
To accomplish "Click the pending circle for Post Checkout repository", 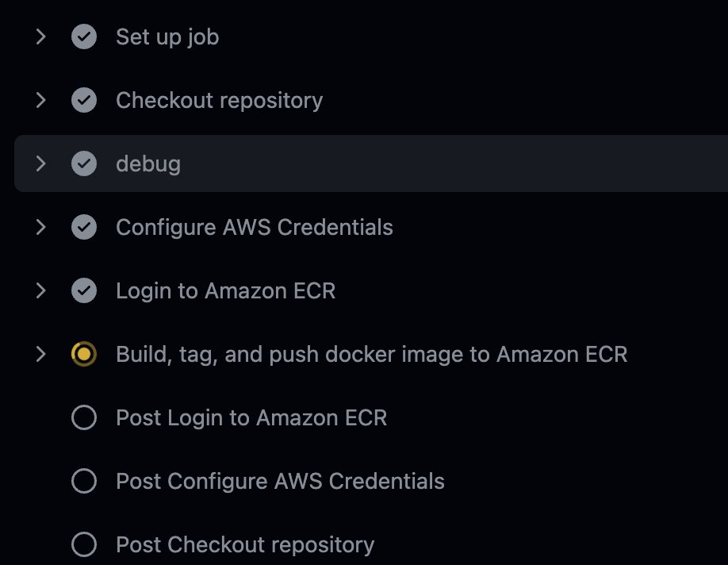I will [84, 544].
